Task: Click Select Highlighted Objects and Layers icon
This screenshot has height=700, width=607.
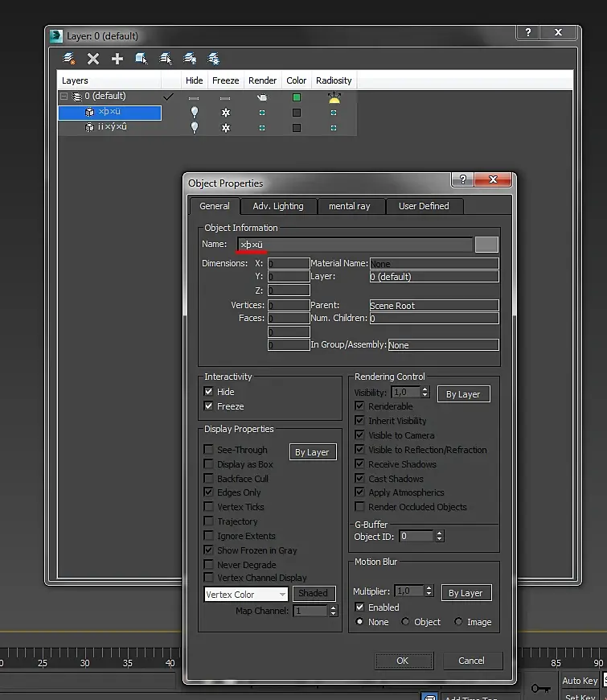Action: coord(141,59)
